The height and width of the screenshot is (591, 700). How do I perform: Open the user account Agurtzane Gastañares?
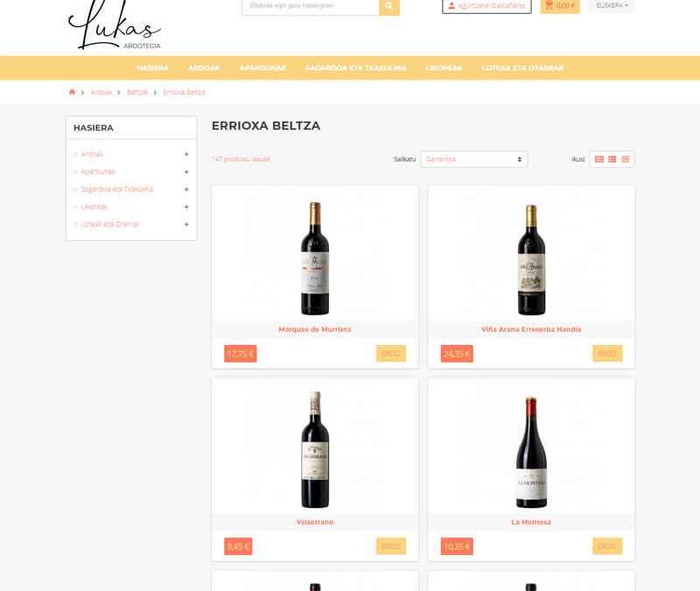coord(486,6)
